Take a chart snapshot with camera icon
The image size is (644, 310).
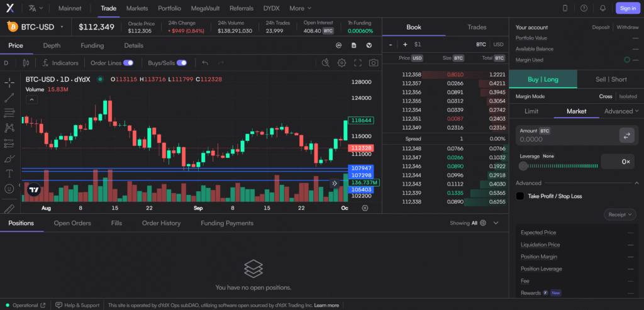374,63
